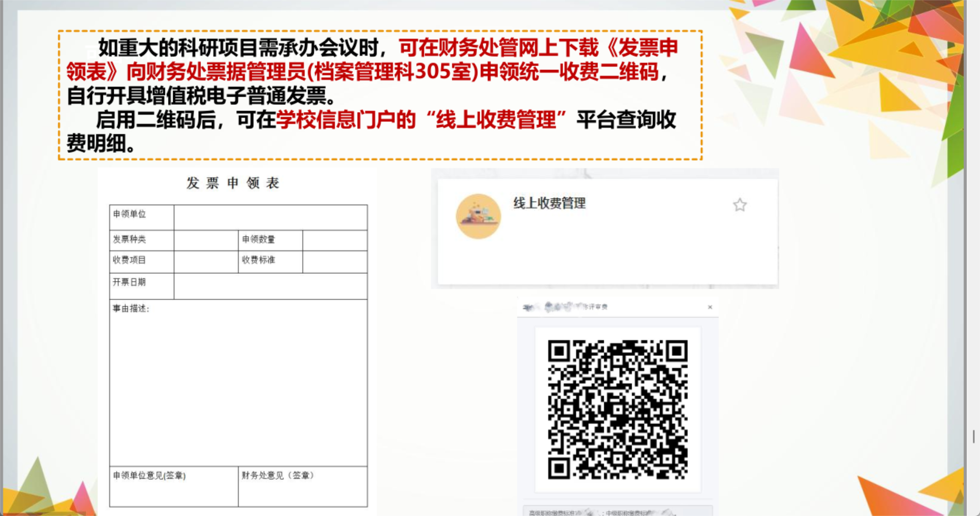Click the 申领单位意见(签章) cell
This screenshot has height=516, width=980.
(x=174, y=487)
